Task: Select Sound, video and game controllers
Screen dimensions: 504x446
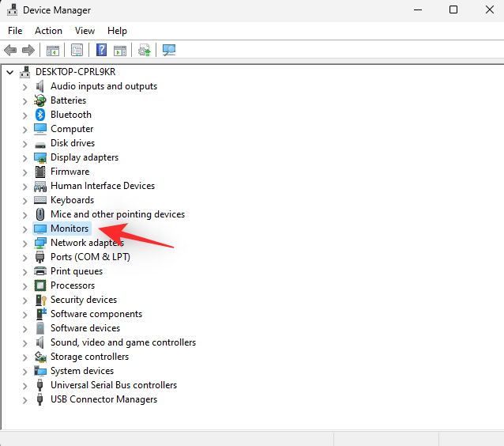Action: [123, 342]
